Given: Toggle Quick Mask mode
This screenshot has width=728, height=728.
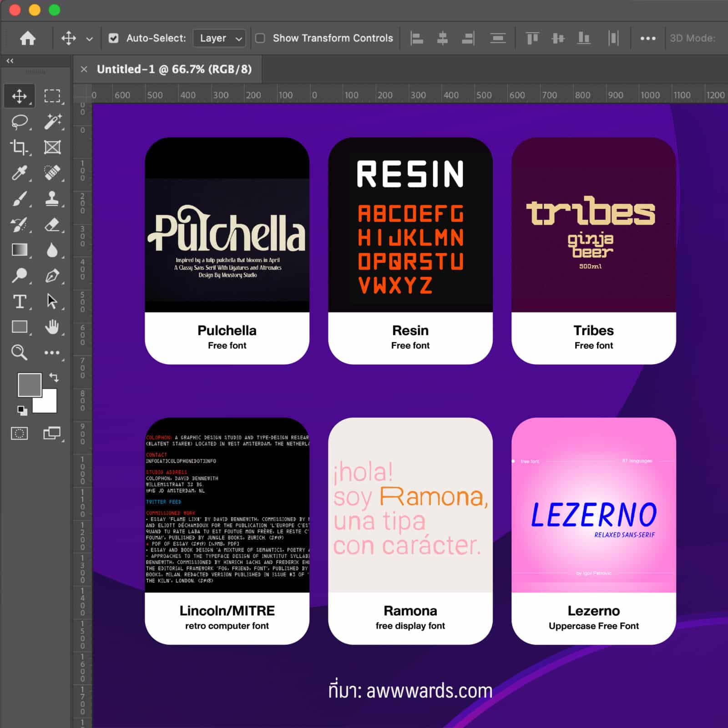Looking at the screenshot, I should tap(19, 433).
